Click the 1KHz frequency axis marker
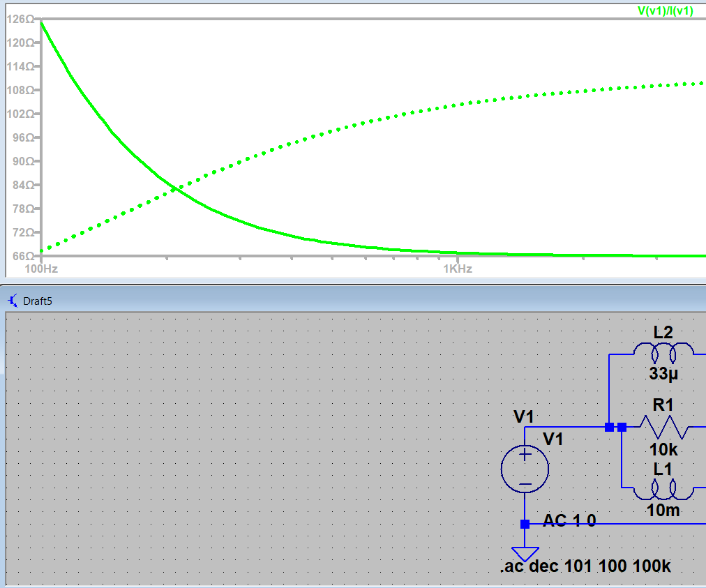Screen dimensions: 706x588 [x=459, y=267]
